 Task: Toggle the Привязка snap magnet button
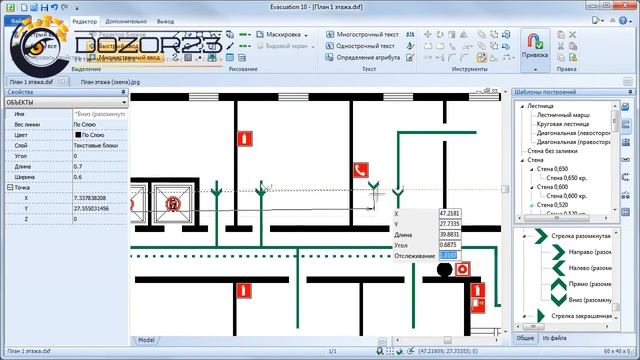(534, 46)
